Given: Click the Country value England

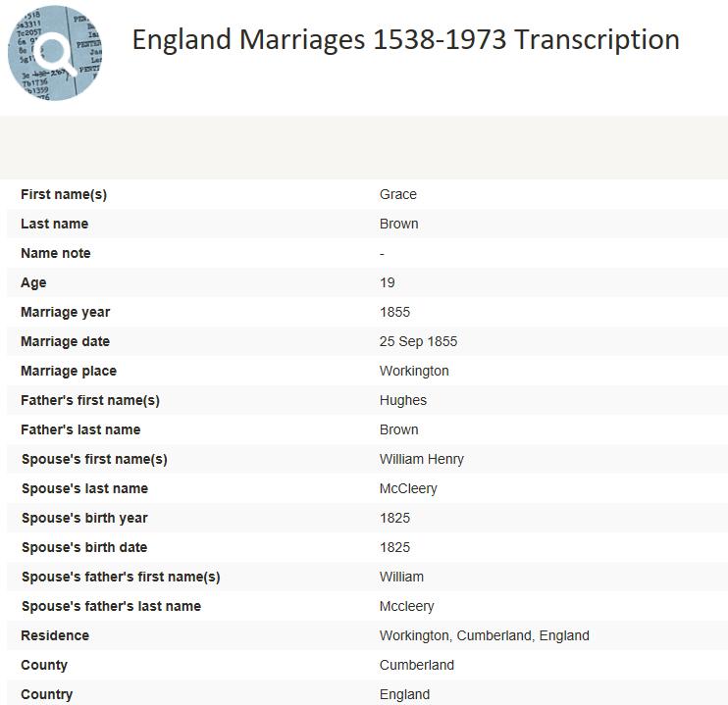Looking at the screenshot, I should click(x=405, y=694).
